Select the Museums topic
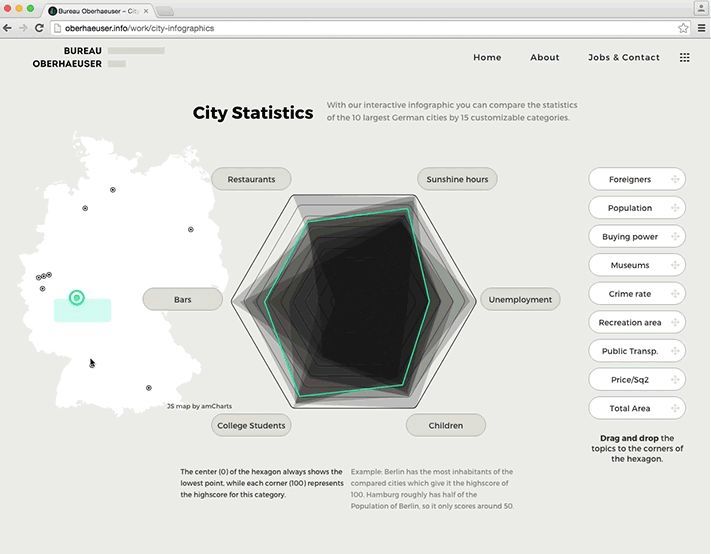The image size is (711, 554). (x=637, y=265)
